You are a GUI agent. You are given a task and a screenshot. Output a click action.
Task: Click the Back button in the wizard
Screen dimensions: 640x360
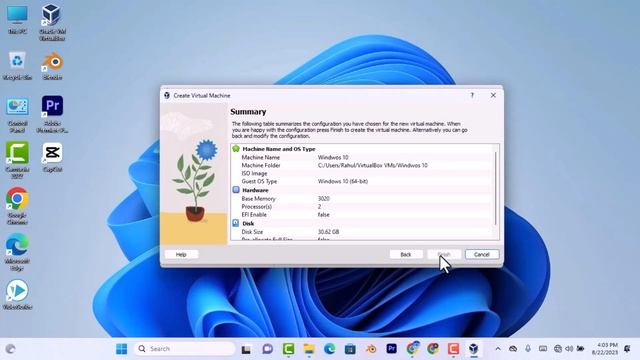(406, 254)
